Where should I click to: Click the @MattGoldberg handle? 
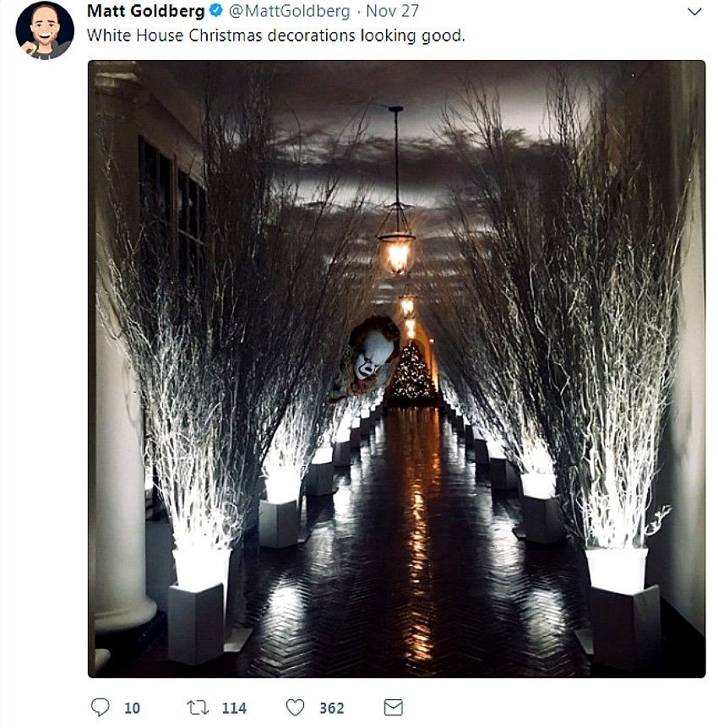click(x=287, y=12)
